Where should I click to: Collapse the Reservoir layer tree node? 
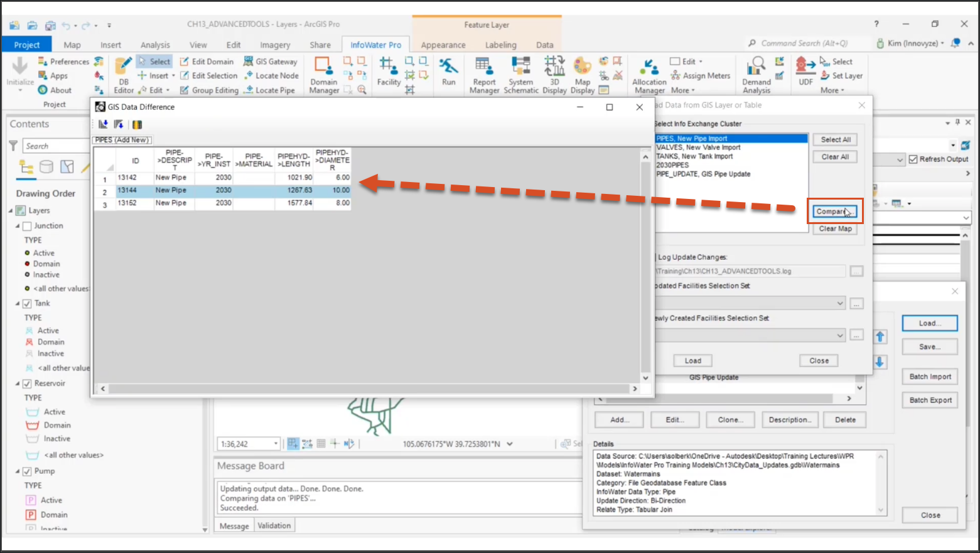(18, 384)
